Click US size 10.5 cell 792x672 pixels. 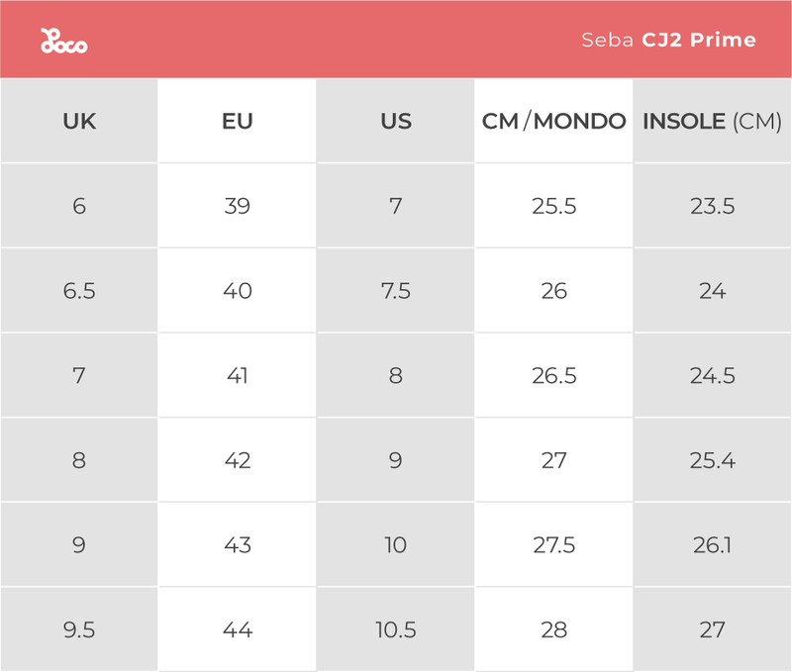click(x=396, y=629)
